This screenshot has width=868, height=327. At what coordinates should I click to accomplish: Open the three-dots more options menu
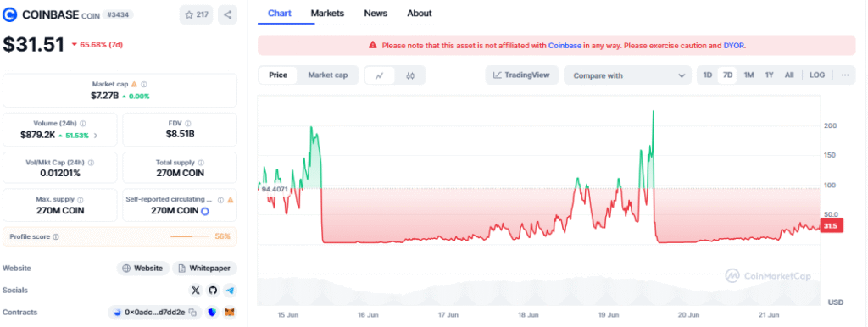845,75
